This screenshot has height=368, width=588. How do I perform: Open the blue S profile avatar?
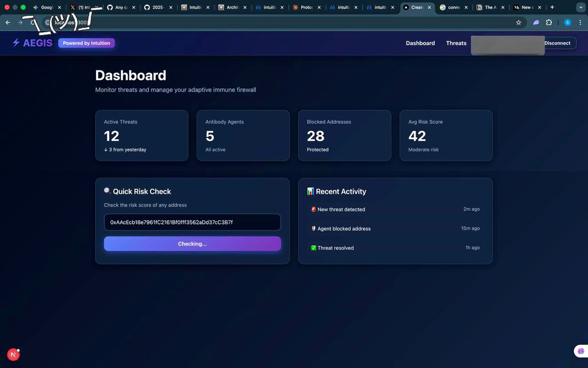pyautogui.click(x=567, y=23)
